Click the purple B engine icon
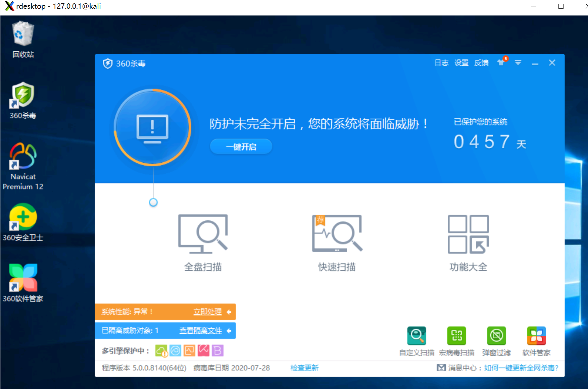 pyautogui.click(x=217, y=351)
